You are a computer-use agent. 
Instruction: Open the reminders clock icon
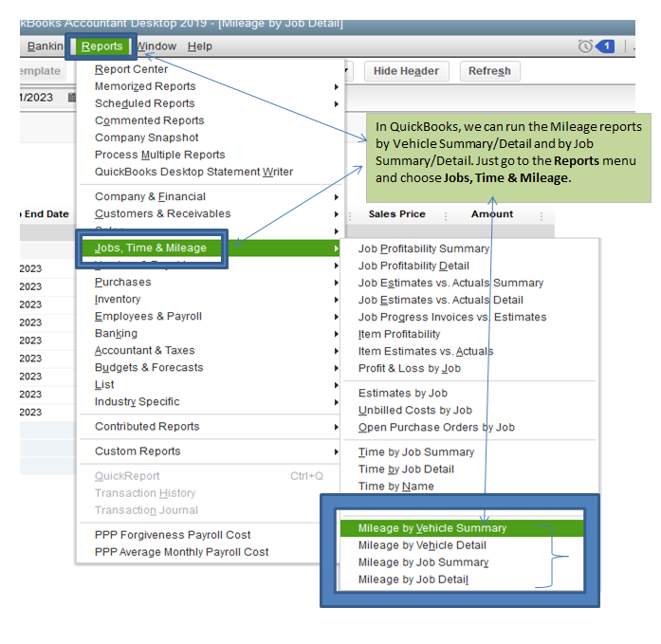tap(585, 46)
